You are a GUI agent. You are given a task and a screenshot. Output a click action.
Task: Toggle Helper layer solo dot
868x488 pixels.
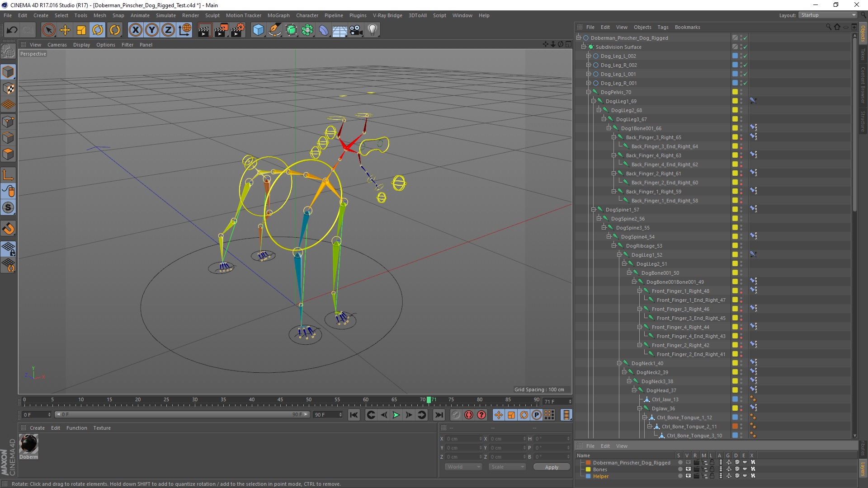coord(680,476)
